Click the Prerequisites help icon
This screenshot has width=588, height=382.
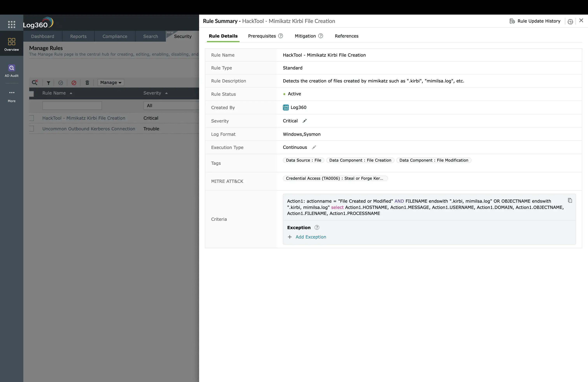click(281, 36)
